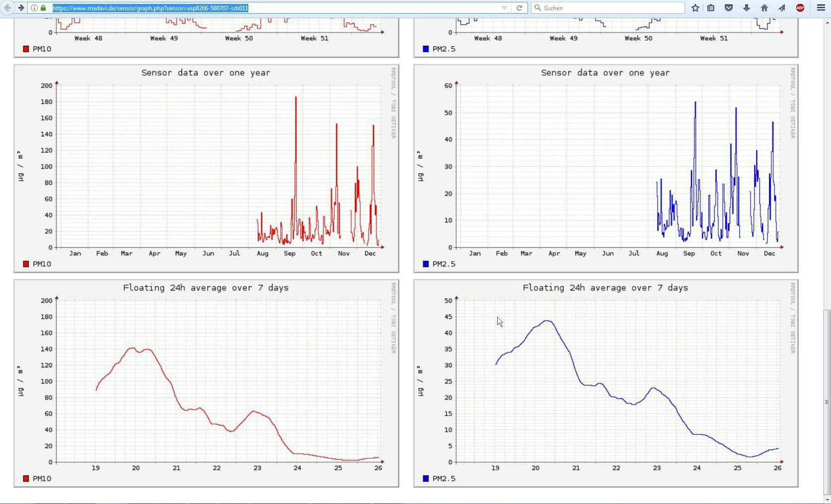Open the bookmarks list icon
Image resolution: width=831 pixels, height=504 pixels.
711,8
